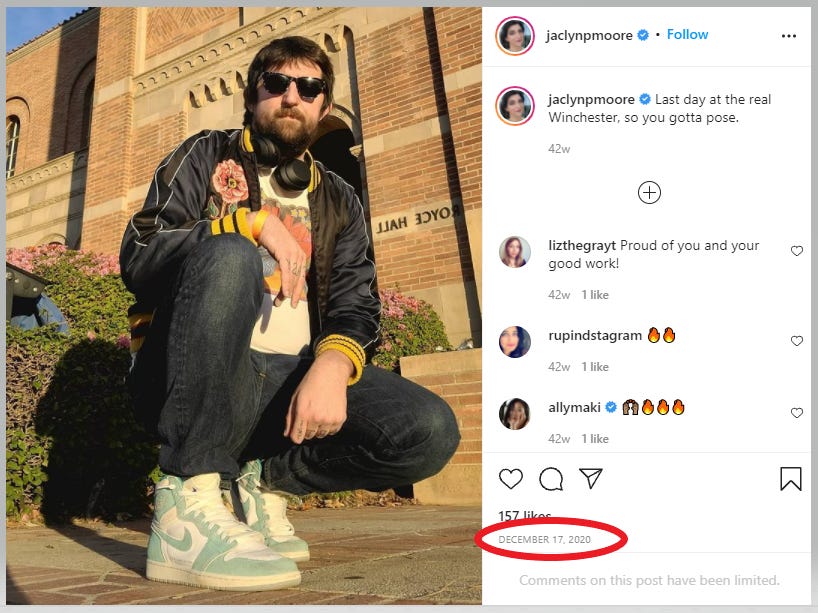Open lizthegrayt's profile avatar
Screen dimensions: 818x613
coord(515,252)
